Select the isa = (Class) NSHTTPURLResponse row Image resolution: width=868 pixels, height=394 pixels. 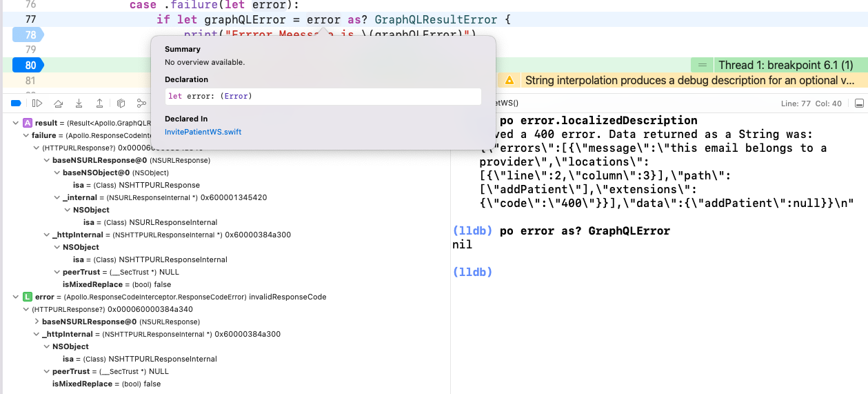click(137, 185)
